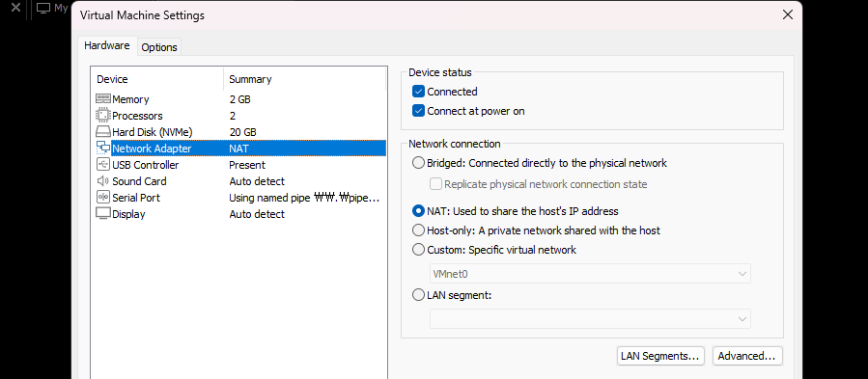Click the Memory device icon
The height and width of the screenshot is (379, 868).
click(103, 99)
